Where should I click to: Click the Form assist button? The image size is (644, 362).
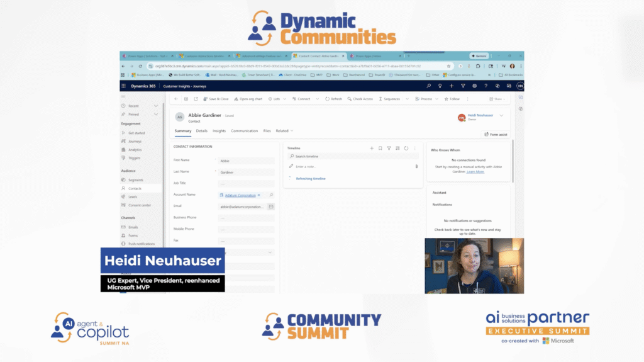[497, 134]
